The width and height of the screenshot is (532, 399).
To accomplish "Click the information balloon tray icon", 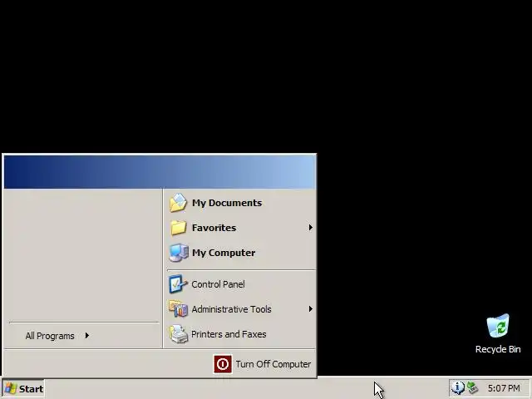I will pos(458,388).
